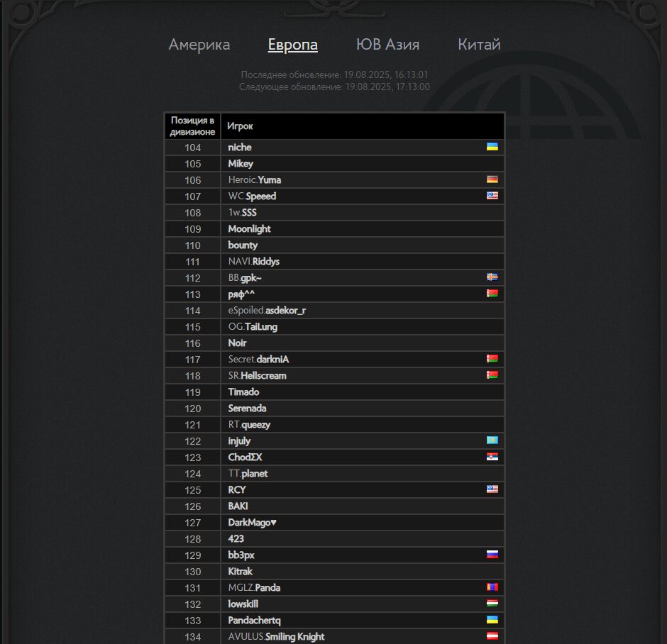Click the Serbia flag beside ChodΣX

[492, 457]
